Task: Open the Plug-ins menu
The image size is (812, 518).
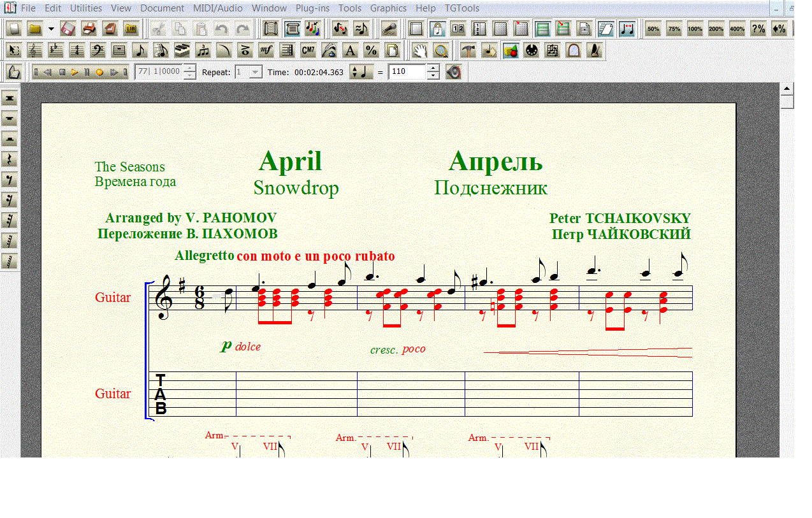Action: pyautogui.click(x=312, y=8)
